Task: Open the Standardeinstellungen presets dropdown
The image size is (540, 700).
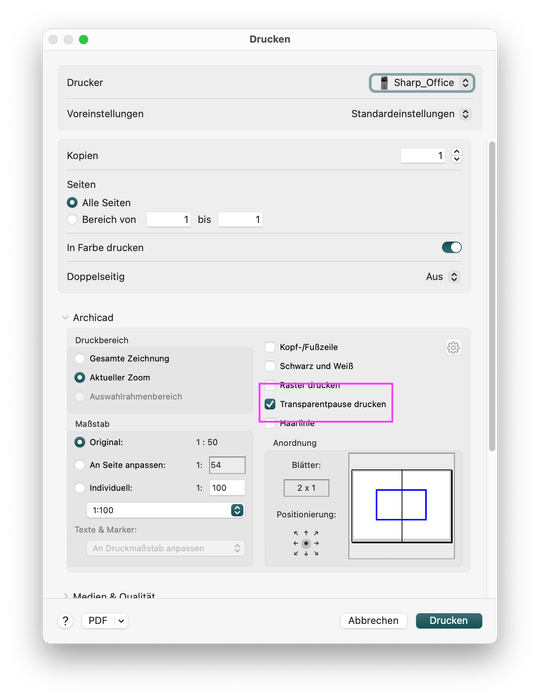Action: tap(411, 114)
